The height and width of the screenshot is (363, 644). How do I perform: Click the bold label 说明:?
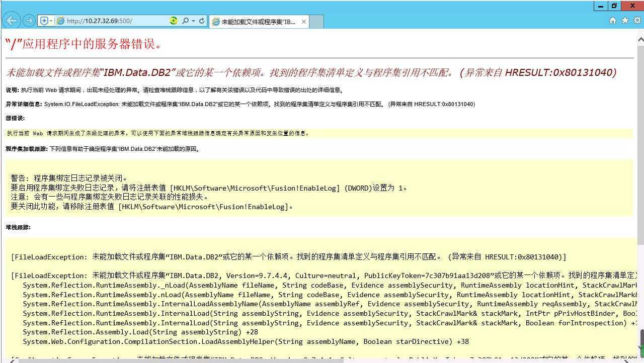[12, 90]
